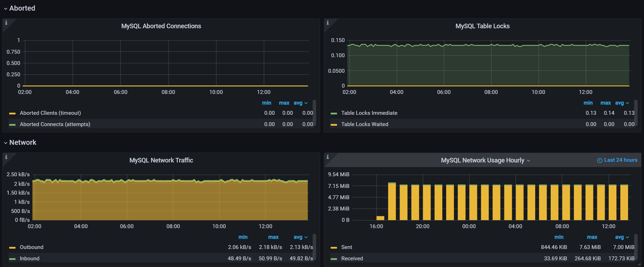Sort Network Traffic legend by avg
The image size is (644, 267).
pyautogui.click(x=300, y=237)
